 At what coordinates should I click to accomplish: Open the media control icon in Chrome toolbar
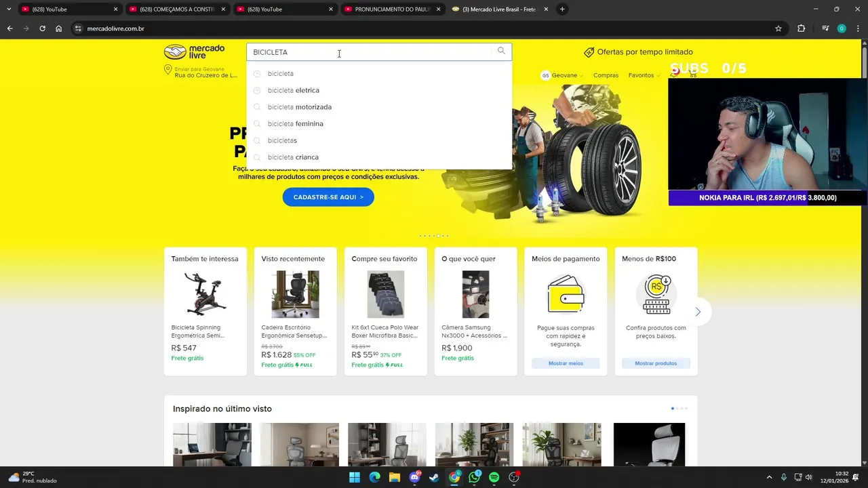[x=825, y=28]
